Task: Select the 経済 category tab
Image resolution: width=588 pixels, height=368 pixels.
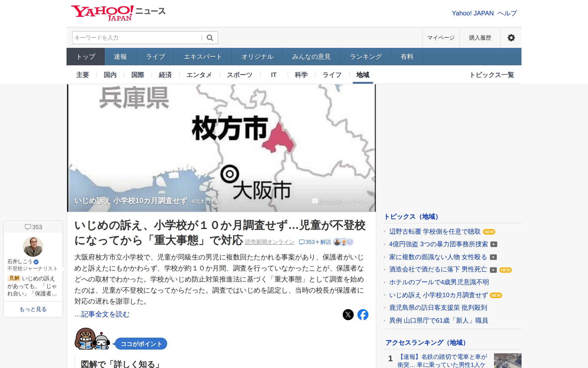Action: (x=165, y=75)
